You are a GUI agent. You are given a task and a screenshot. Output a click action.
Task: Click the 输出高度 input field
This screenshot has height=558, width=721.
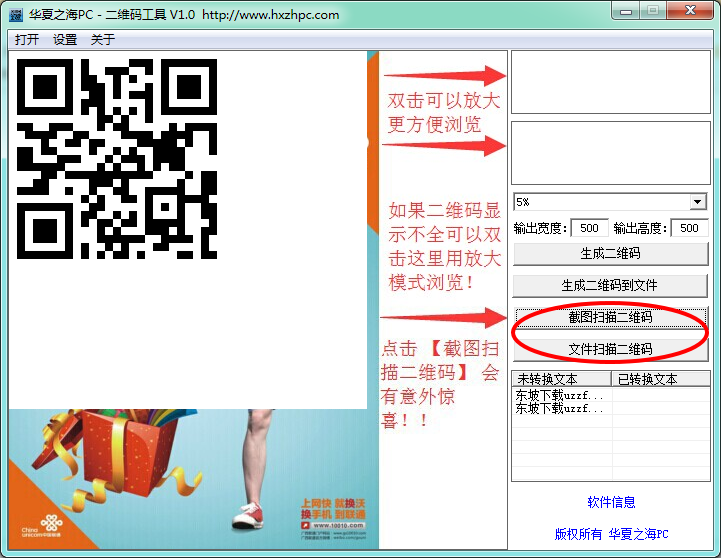(689, 228)
